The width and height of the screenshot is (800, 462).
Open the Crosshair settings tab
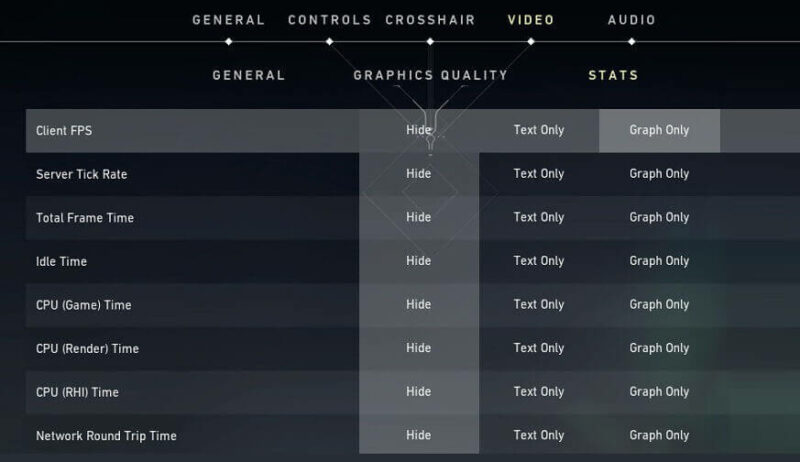430,20
